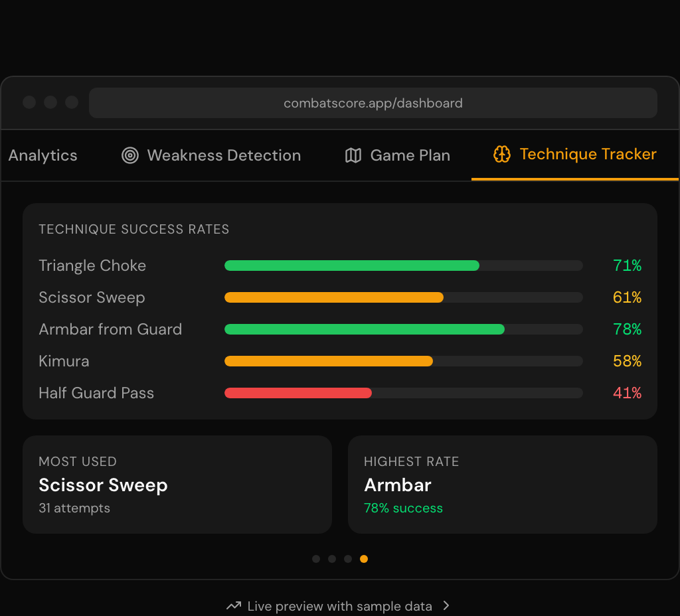Click the 58% value
The height and width of the screenshot is (616, 680).
(x=627, y=361)
